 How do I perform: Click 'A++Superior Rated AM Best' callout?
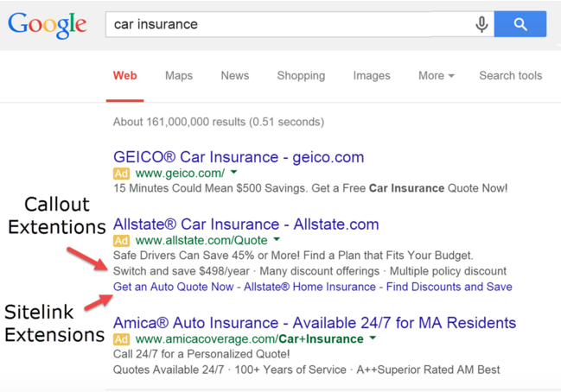pyautogui.click(x=428, y=370)
